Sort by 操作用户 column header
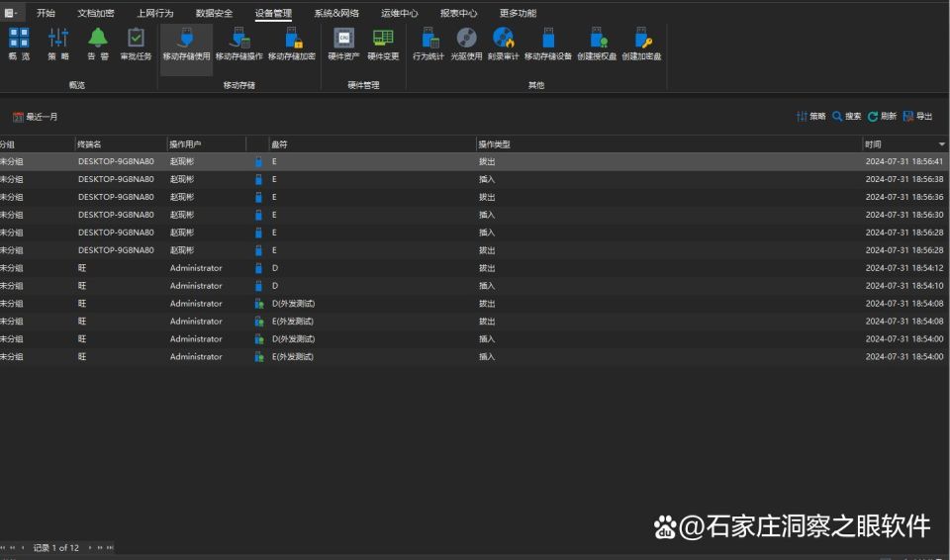This screenshot has width=950, height=560. point(206,144)
